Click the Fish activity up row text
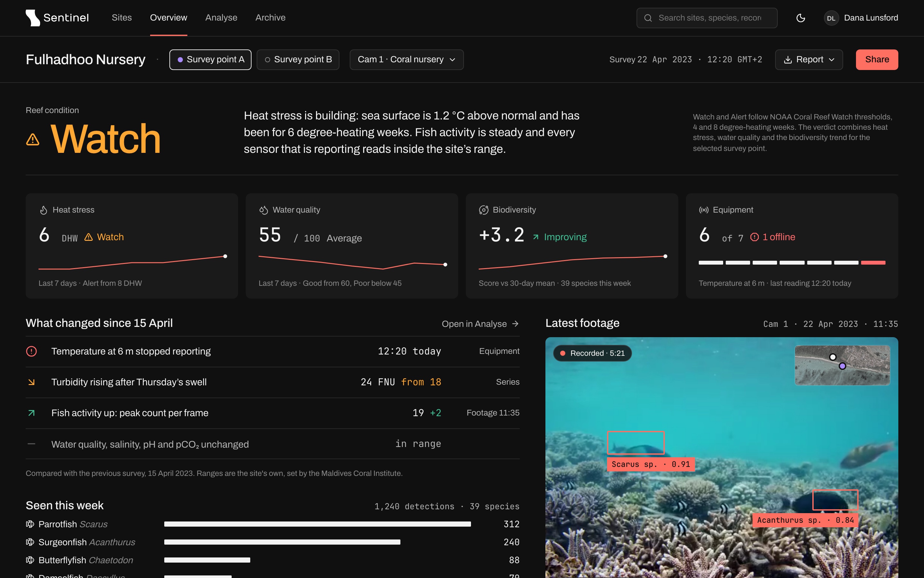This screenshot has width=924, height=578. (130, 413)
